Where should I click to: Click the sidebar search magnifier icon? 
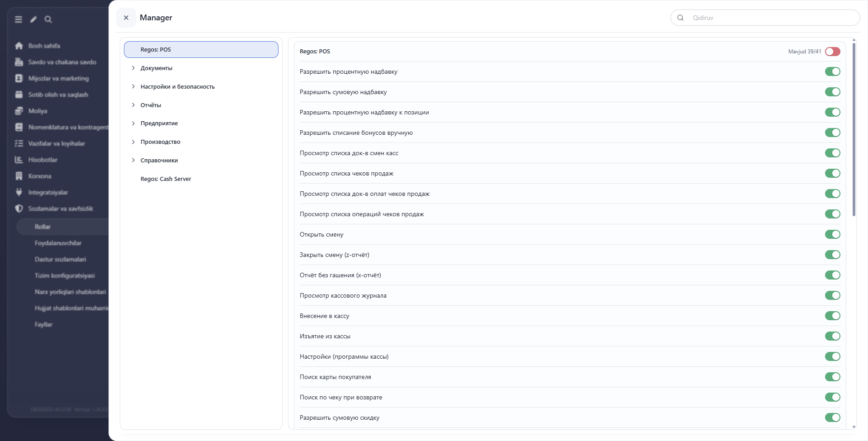[48, 19]
